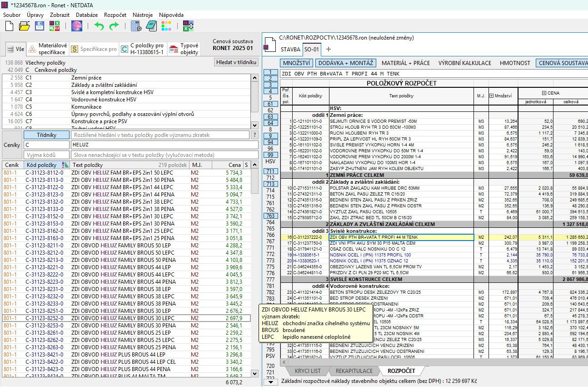The width and height of the screenshot is (588, 392).
Task: Open the Soubor menu
Action: tap(12, 15)
